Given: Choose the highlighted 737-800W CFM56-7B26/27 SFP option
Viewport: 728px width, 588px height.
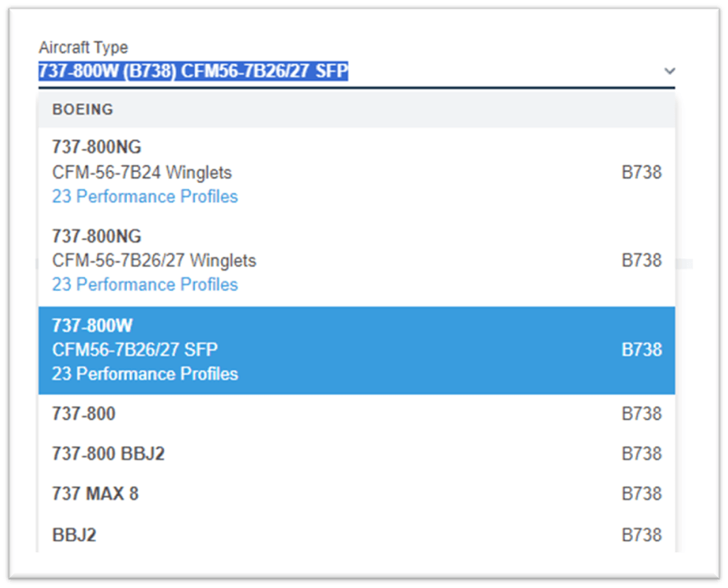Looking at the screenshot, I should click(356, 351).
